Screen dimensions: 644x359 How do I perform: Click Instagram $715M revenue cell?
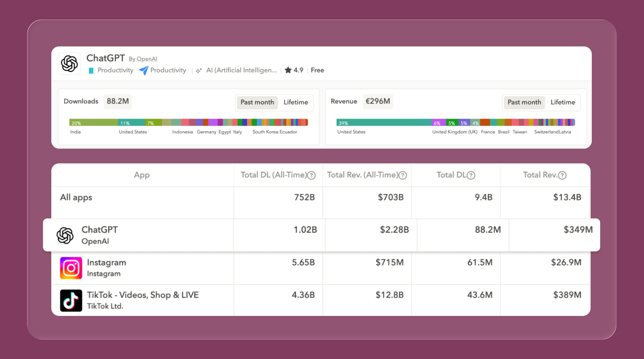[x=390, y=262]
